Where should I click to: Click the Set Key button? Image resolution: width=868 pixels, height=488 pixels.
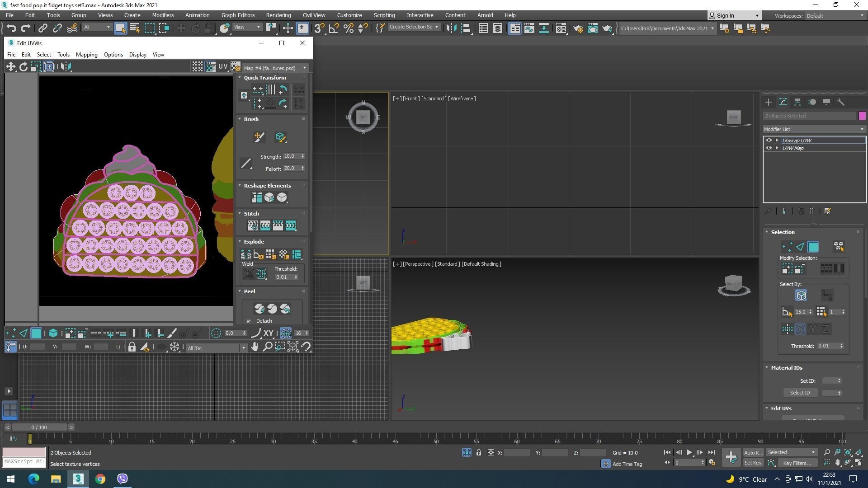pos(753,463)
